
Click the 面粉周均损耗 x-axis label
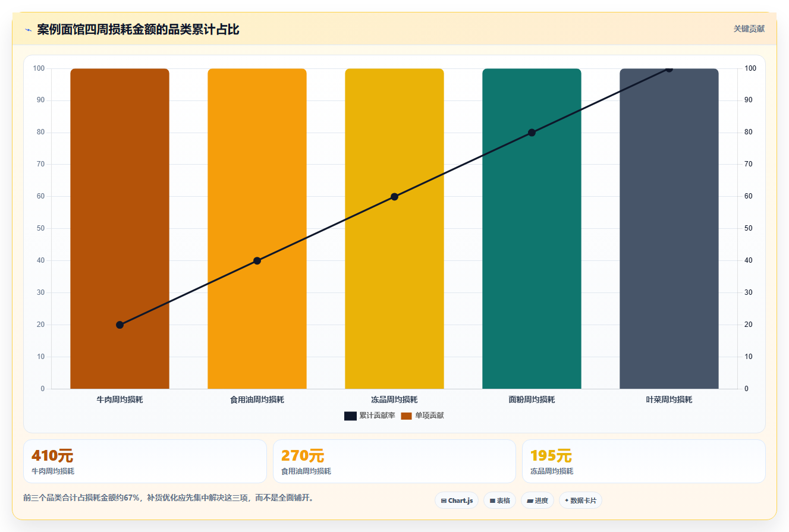coord(532,399)
